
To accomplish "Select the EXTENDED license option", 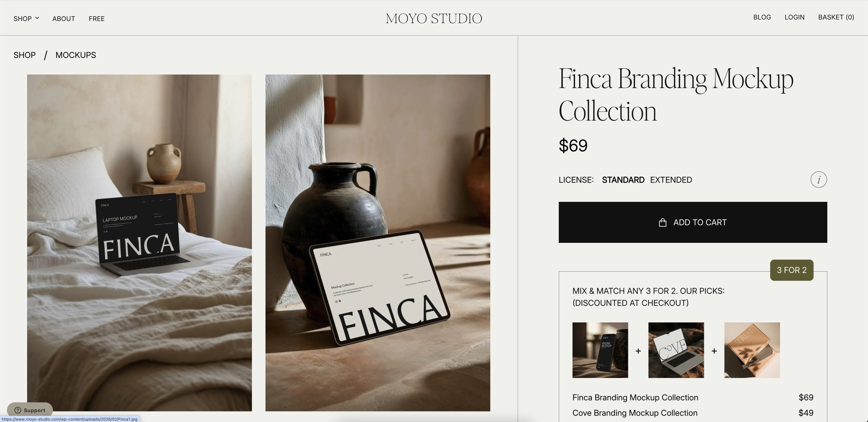I will pos(671,180).
